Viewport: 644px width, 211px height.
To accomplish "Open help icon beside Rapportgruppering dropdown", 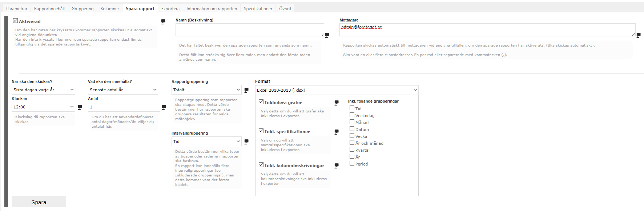I will pyautogui.click(x=246, y=90).
